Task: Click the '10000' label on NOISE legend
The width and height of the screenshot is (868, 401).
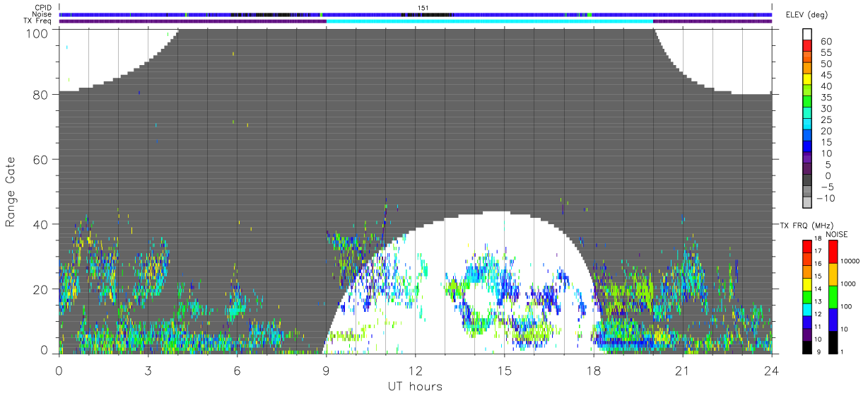Action: click(850, 260)
